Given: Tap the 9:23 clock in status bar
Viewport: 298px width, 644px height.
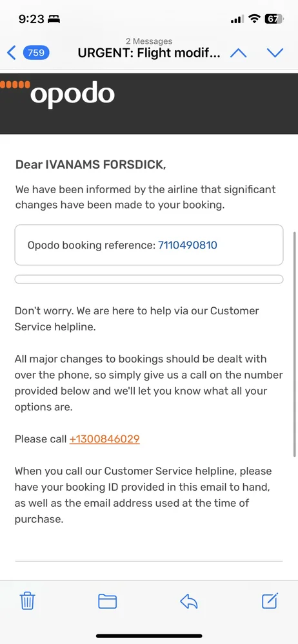Looking at the screenshot, I should point(30,19).
